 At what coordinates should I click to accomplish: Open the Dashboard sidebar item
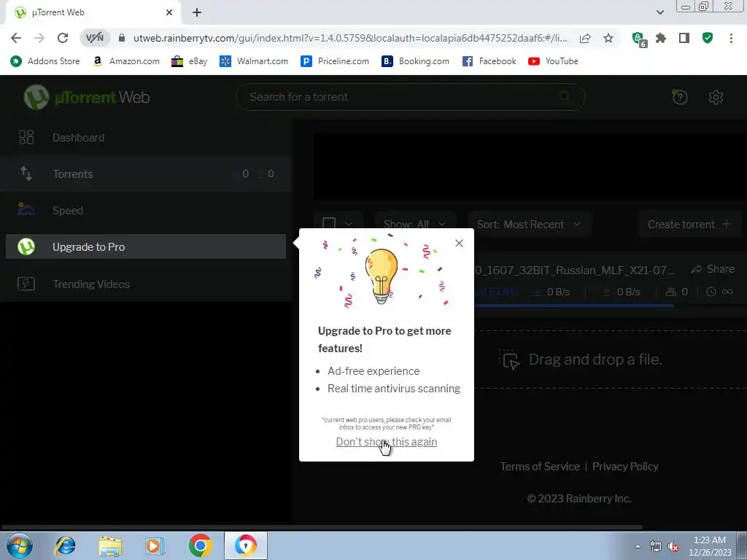tap(146, 138)
